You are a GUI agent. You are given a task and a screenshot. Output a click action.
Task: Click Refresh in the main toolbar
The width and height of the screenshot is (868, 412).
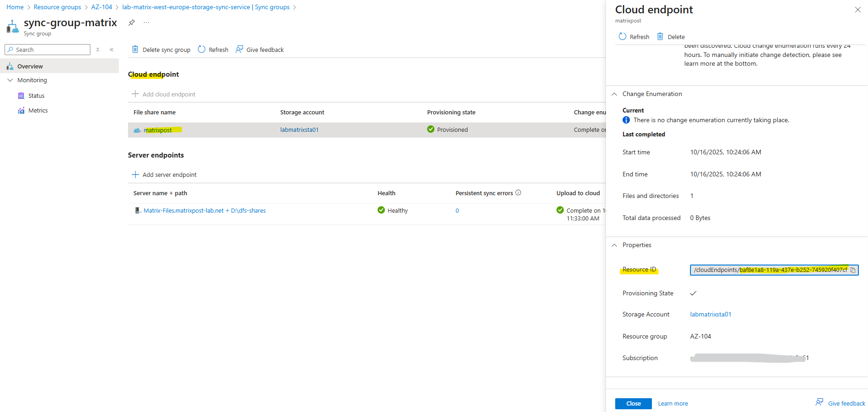point(213,50)
